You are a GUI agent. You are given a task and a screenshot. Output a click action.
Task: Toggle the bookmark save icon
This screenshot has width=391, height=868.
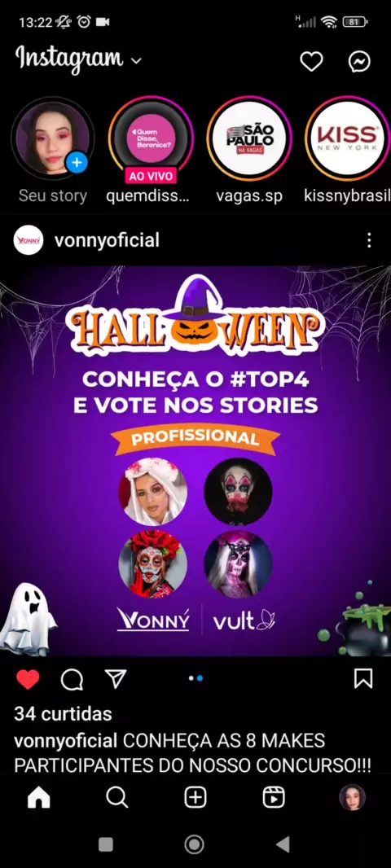tap(363, 678)
